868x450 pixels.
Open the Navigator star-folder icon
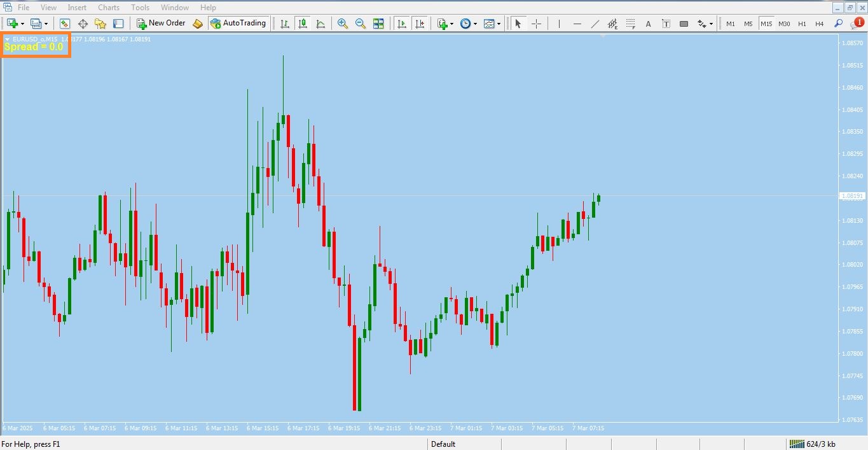click(100, 24)
